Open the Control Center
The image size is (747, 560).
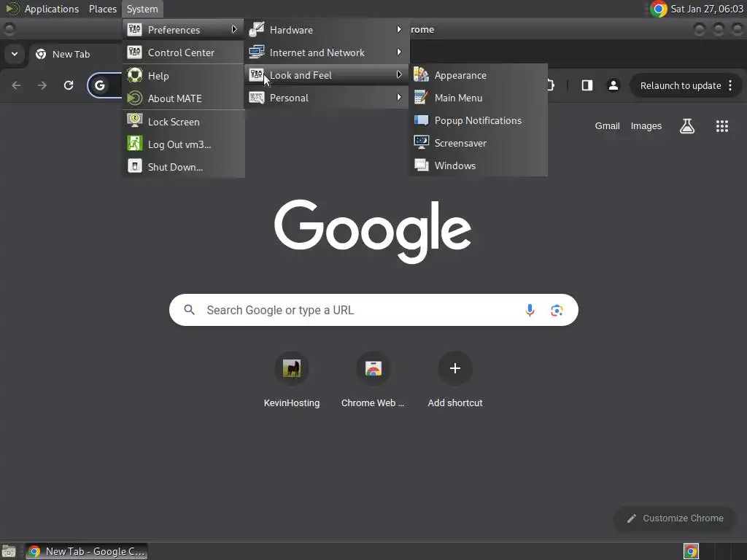[183, 52]
